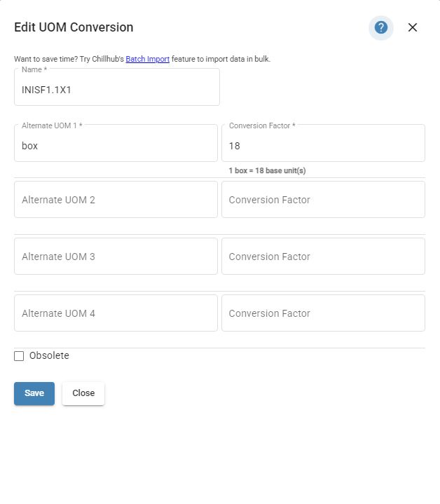Click the Edit UOM Conversion dialog title

coord(74,27)
